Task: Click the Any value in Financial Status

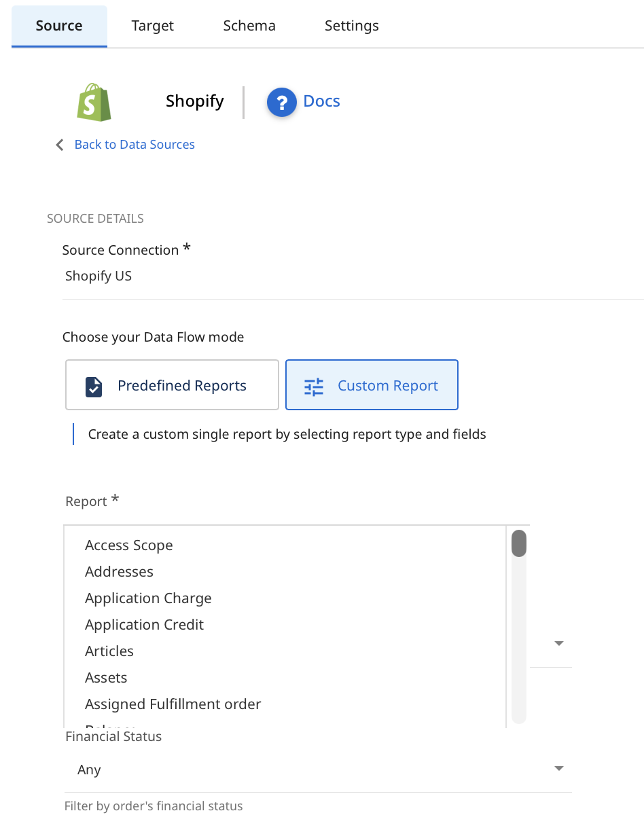Action: [89, 770]
